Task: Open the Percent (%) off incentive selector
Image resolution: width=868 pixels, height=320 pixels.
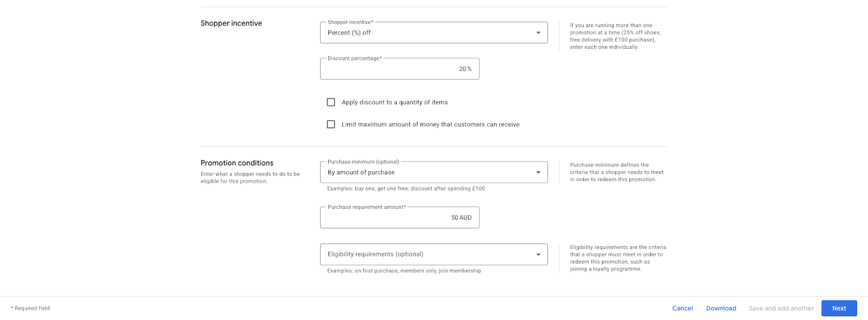Action: (x=423, y=33)
